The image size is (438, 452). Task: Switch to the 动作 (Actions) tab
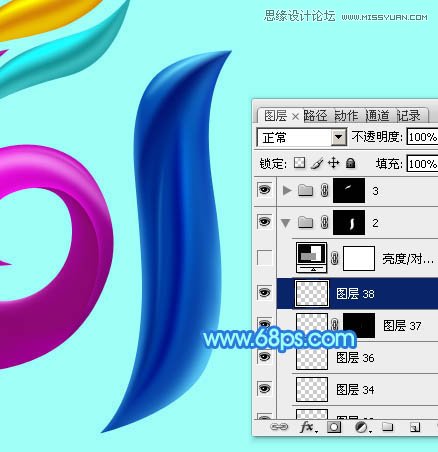[x=346, y=116]
